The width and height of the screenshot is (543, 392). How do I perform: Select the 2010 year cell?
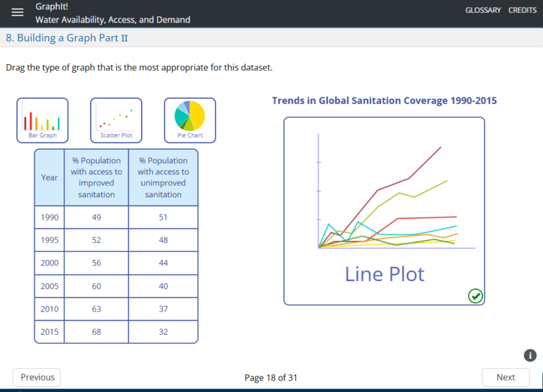click(49, 309)
